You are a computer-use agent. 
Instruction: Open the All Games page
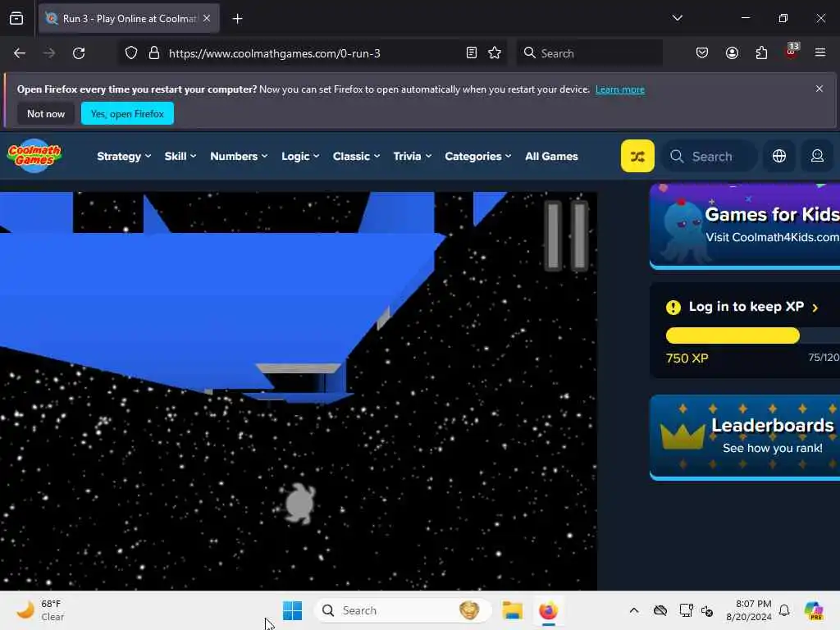click(x=551, y=157)
